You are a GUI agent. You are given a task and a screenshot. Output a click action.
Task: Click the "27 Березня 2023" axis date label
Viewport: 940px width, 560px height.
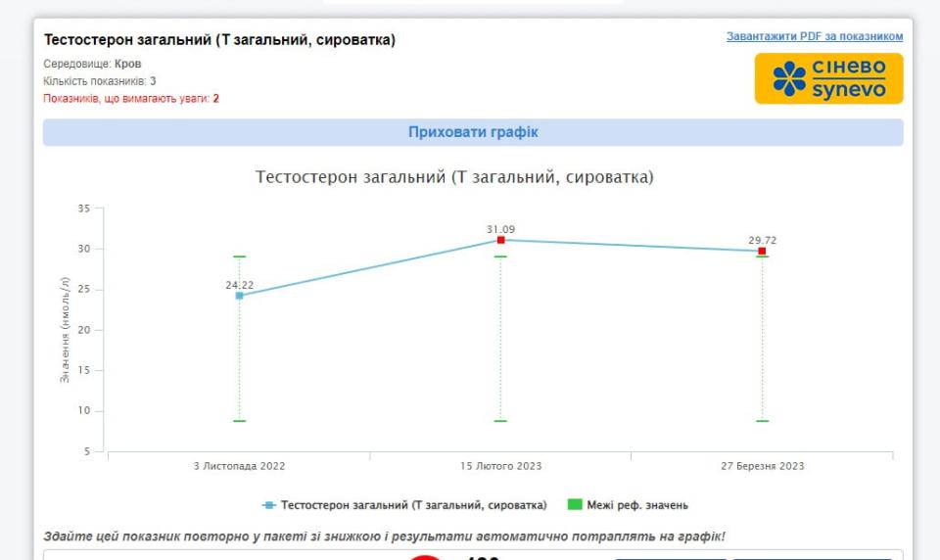tap(762, 466)
